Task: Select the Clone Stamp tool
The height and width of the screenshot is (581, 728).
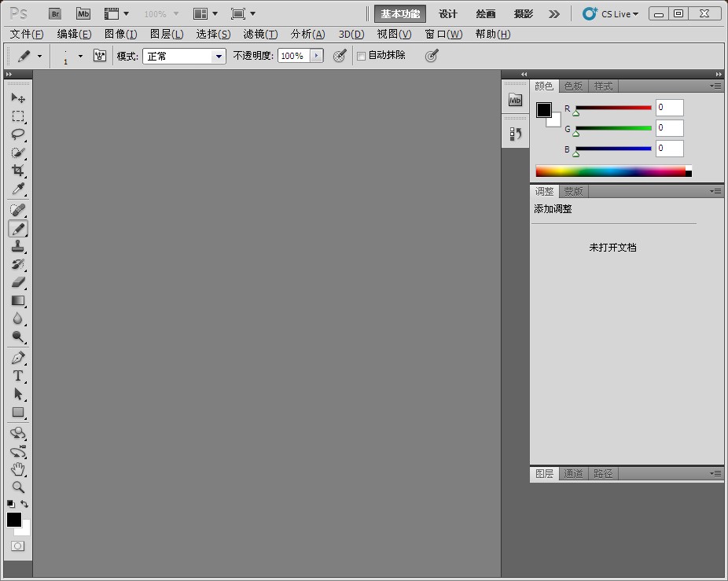Action: coord(18,246)
